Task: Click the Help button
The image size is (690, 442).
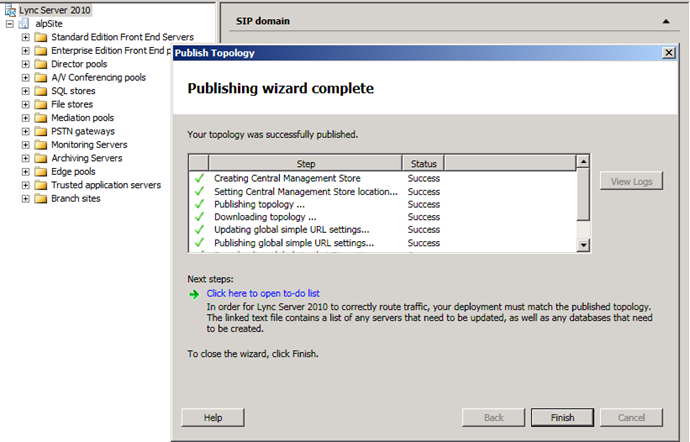Action: click(x=213, y=417)
